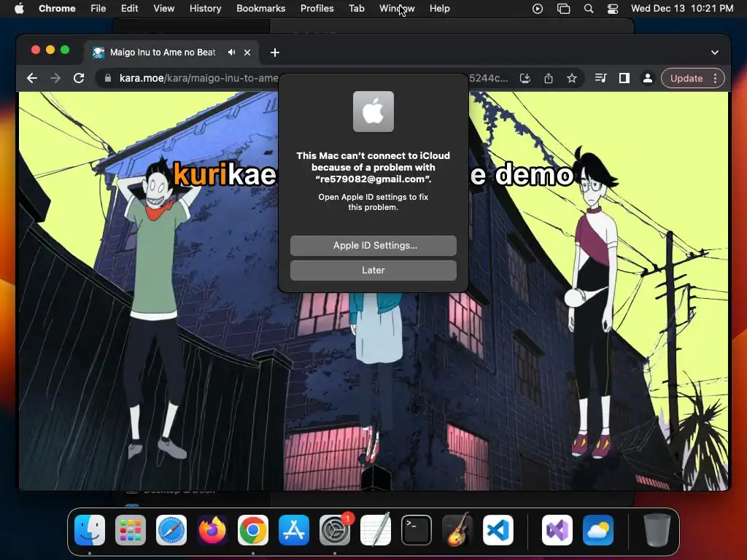The width and height of the screenshot is (747, 560).
Task: Open Apple ID Settings from the dialog
Action: click(373, 245)
